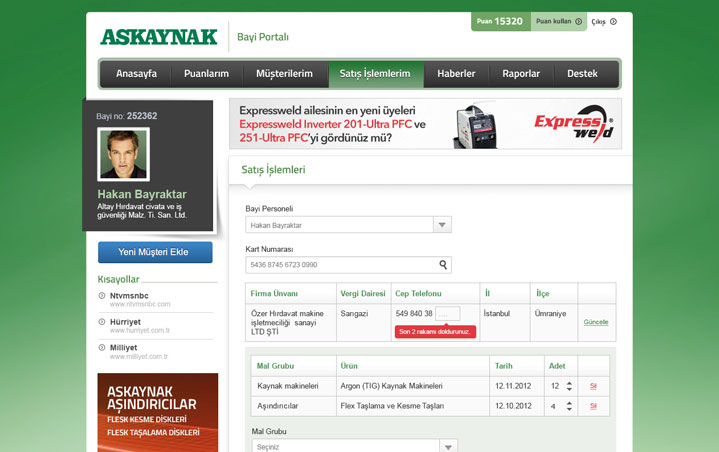Go to the Müşterilerim tab
The image size is (719, 452).
[284, 74]
